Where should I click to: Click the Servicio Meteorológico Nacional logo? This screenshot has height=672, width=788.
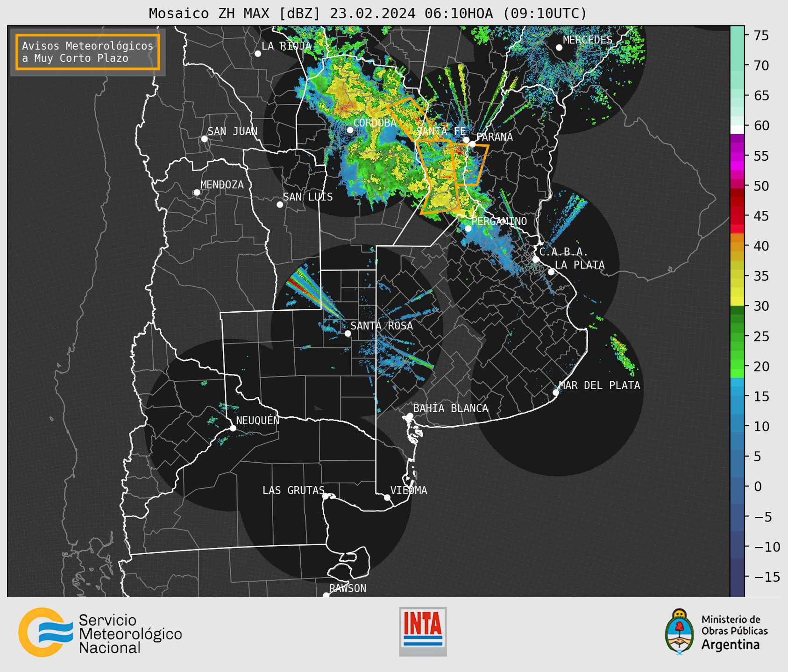(100, 633)
